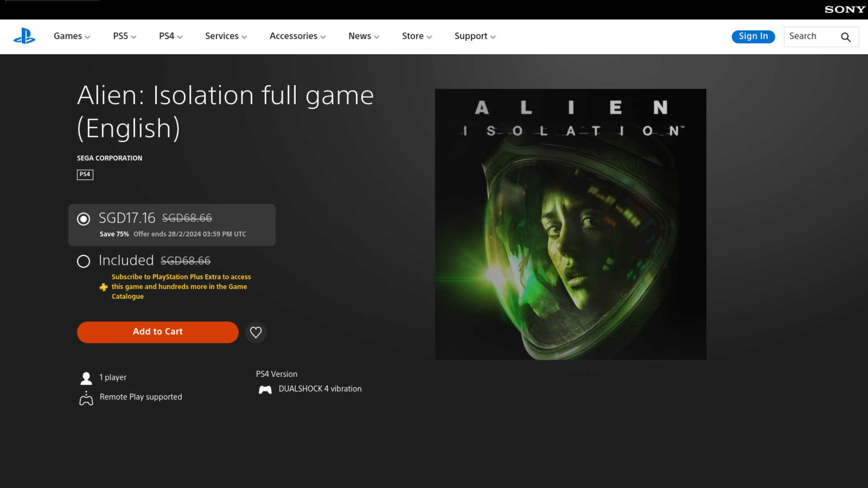
Task: Open the Accessories menu
Action: 297,36
